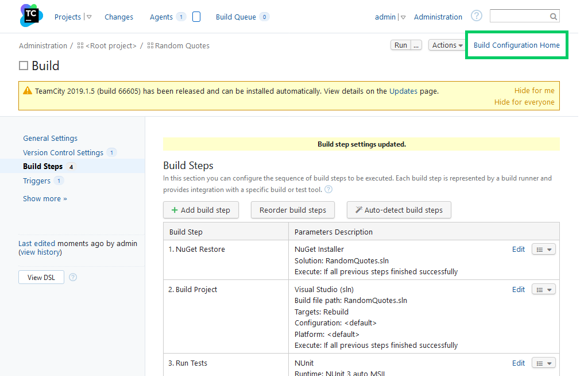Click the Root project grid icon

click(80, 45)
